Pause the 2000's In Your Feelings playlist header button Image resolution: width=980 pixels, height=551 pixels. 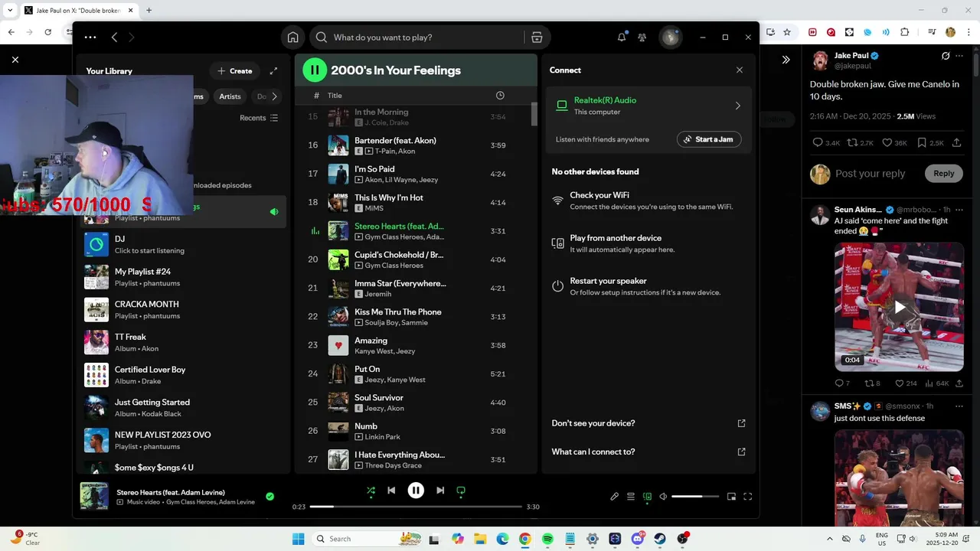315,70
